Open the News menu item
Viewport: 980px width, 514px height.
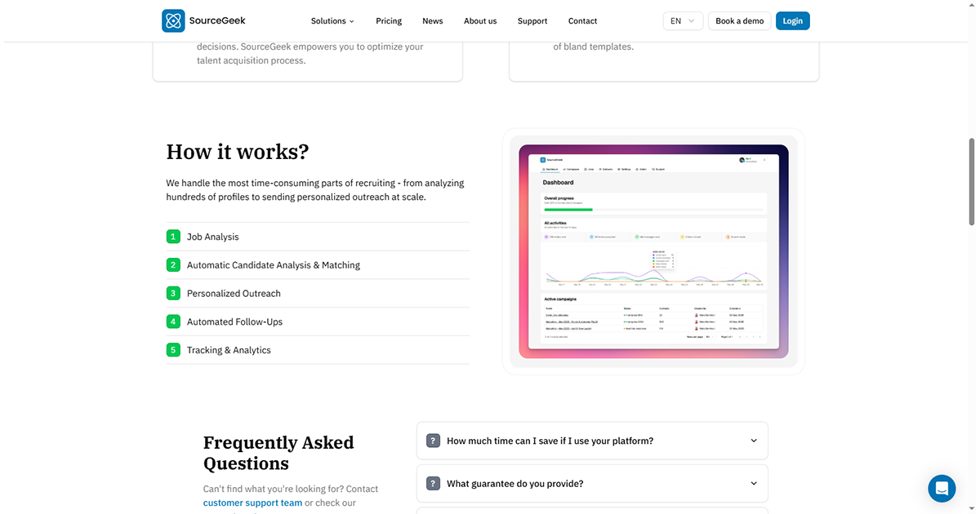coord(433,21)
